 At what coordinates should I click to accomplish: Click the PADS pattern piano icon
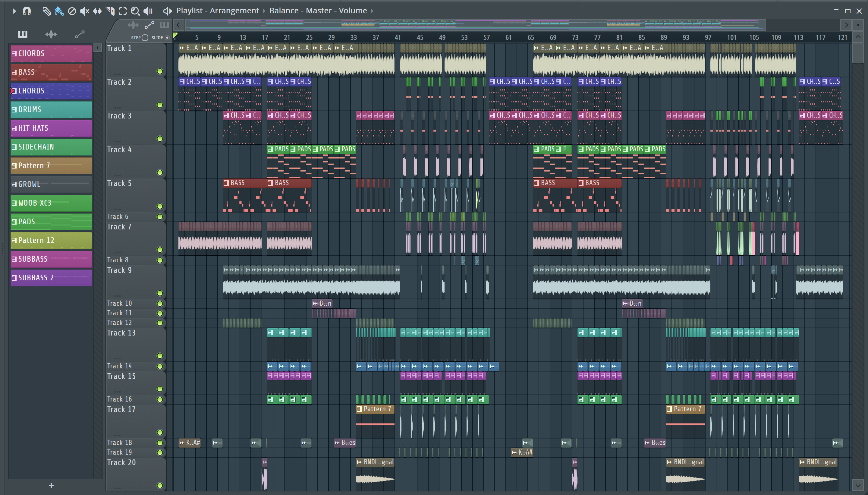(x=14, y=222)
